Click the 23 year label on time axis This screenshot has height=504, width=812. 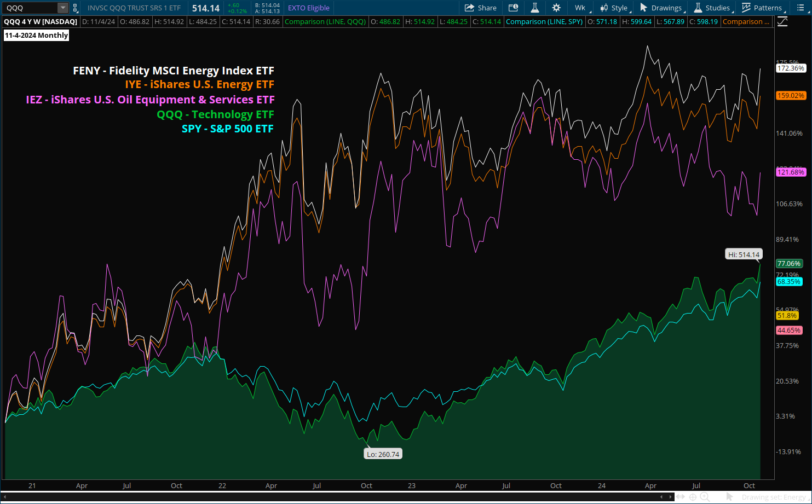click(x=412, y=485)
